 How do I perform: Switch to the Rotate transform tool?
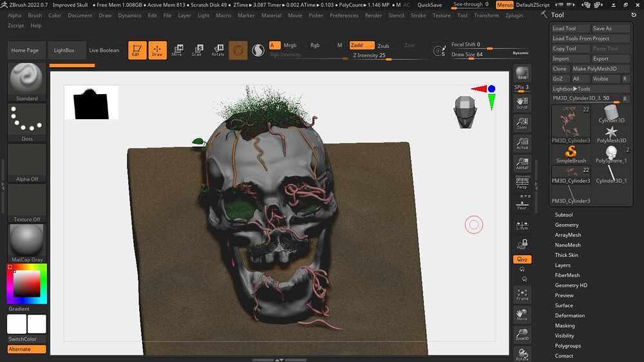[x=218, y=50]
